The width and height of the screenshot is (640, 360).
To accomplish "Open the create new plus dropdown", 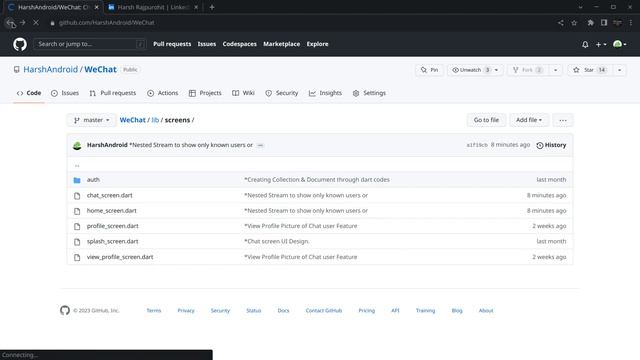I will coord(601,44).
